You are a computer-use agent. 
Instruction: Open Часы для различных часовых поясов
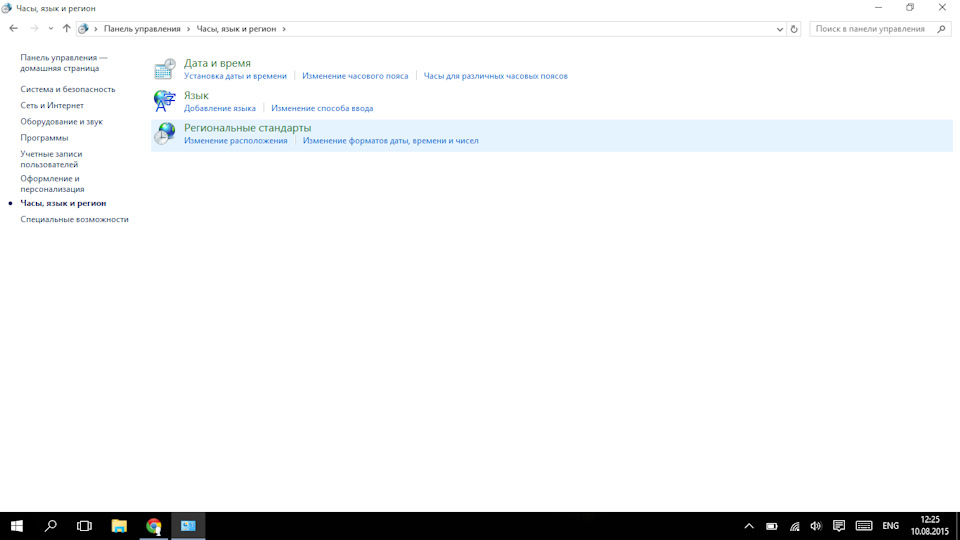(496, 76)
